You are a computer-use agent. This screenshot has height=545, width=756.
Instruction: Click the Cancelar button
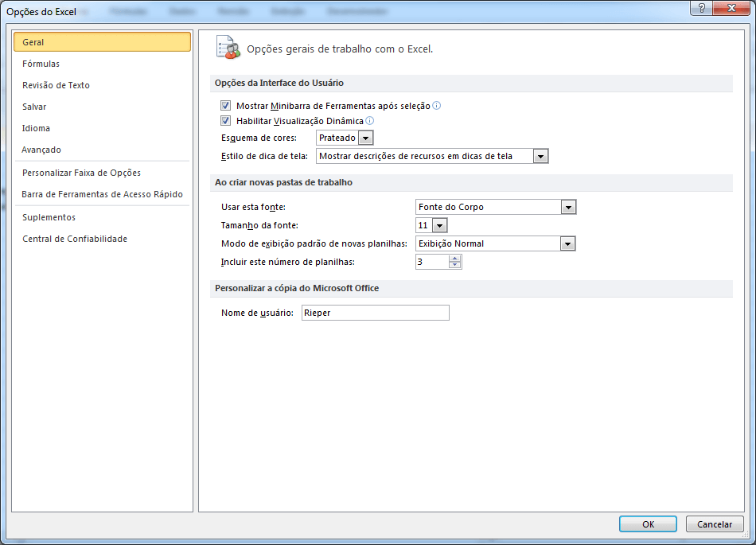pos(715,524)
